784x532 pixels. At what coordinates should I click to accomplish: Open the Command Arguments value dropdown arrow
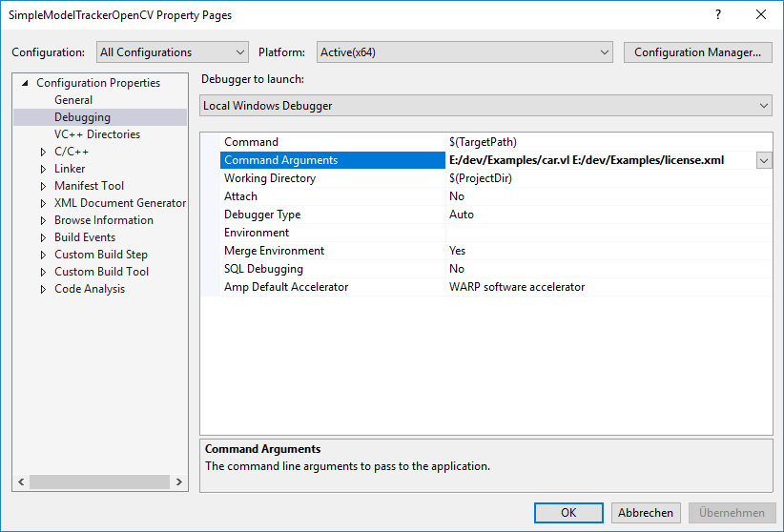click(x=764, y=160)
